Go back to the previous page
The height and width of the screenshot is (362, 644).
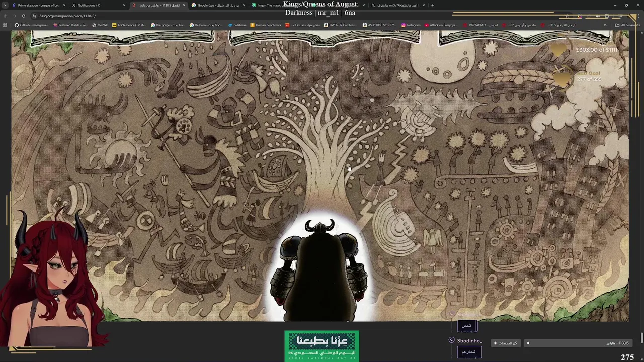[x=6, y=16]
